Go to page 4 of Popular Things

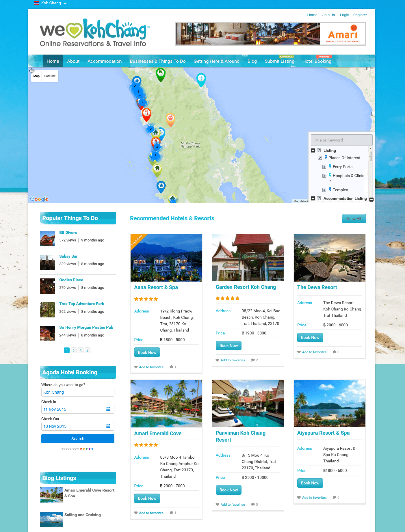(88, 351)
